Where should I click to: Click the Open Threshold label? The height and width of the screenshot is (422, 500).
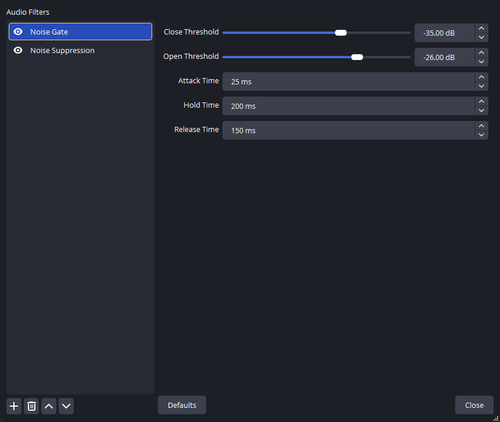pyautogui.click(x=191, y=56)
